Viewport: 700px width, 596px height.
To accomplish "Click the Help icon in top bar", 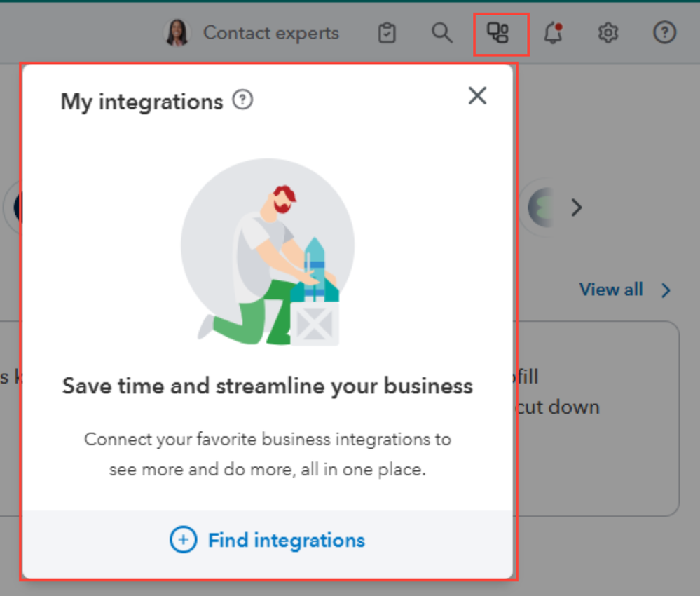I will [x=664, y=33].
